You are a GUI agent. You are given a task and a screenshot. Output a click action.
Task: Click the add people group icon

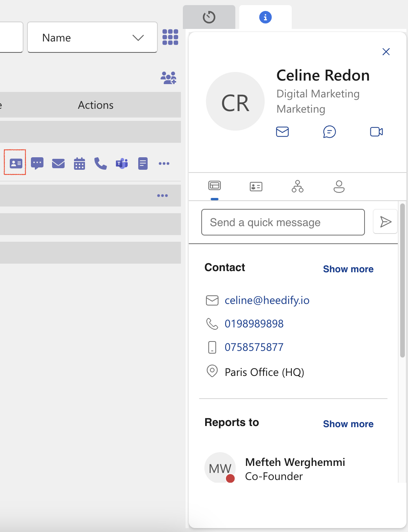(169, 77)
